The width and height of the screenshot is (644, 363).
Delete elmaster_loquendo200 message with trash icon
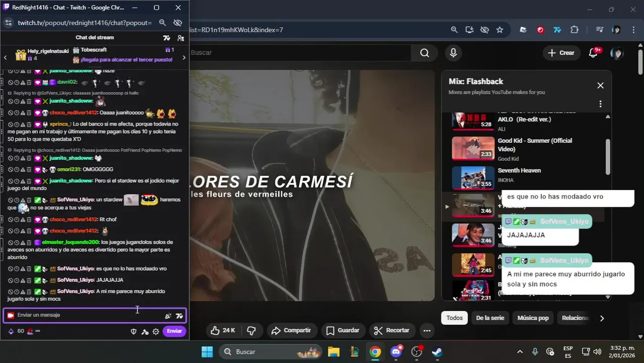tap(29, 242)
